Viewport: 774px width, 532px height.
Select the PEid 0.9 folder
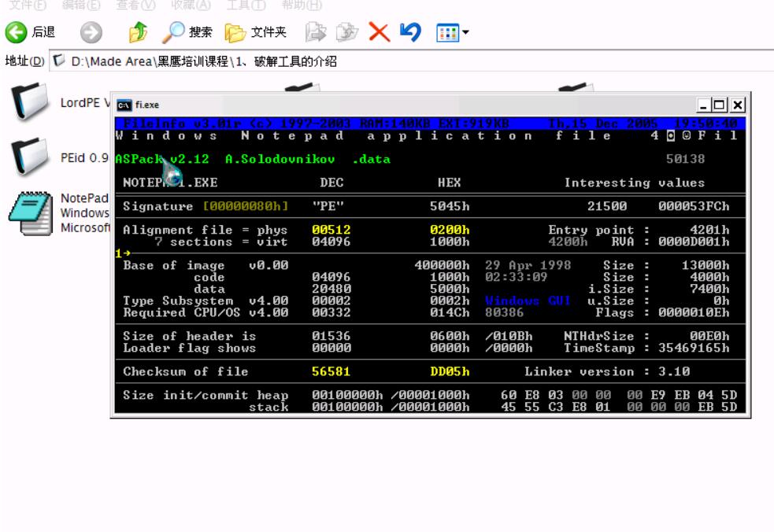click(x=30, y=157)
